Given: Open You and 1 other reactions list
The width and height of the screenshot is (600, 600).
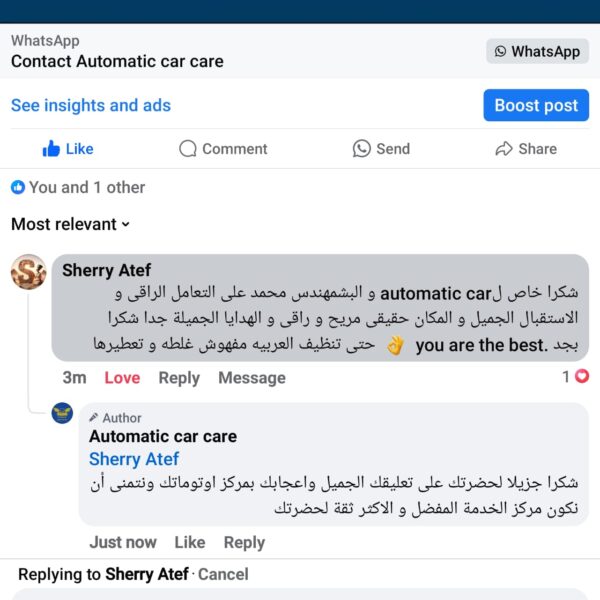Looking at the screenshot, I should pyautogui.click(x=87, y=187).
